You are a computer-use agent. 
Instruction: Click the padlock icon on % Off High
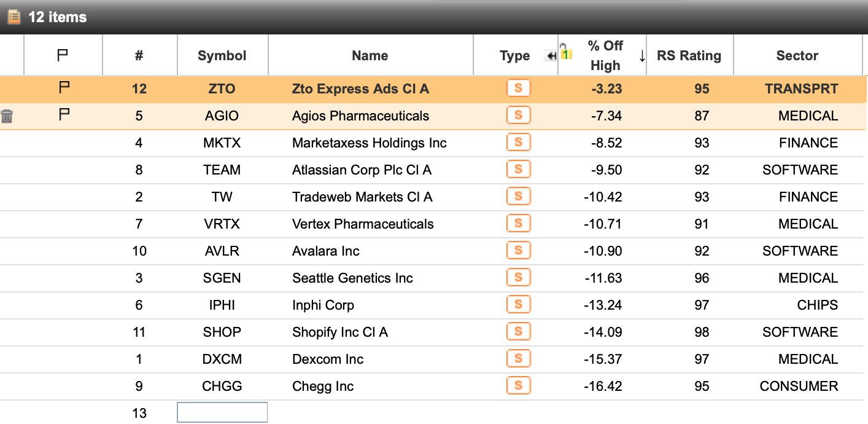[x=565, y=51]
